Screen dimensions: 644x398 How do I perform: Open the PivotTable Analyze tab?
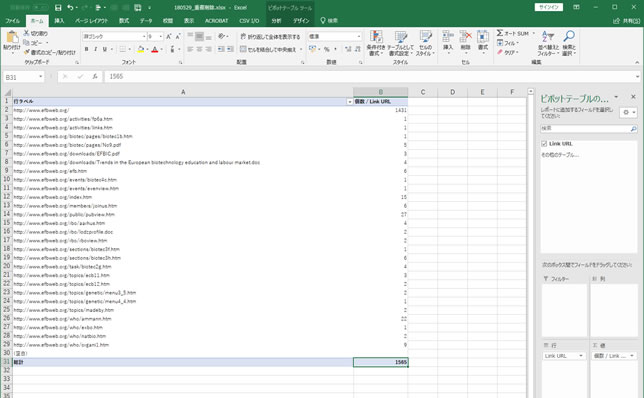tap(276, 21)
